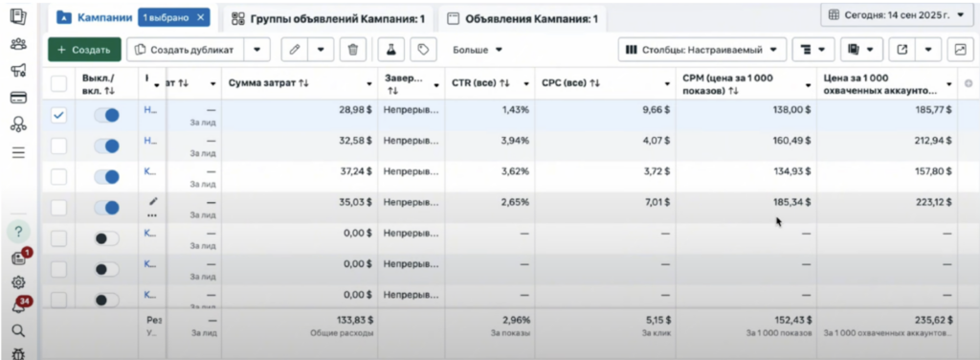Open the pages icon in left sidebar
The width and height of the screenshot is (980, 360).
click(18, 16)
